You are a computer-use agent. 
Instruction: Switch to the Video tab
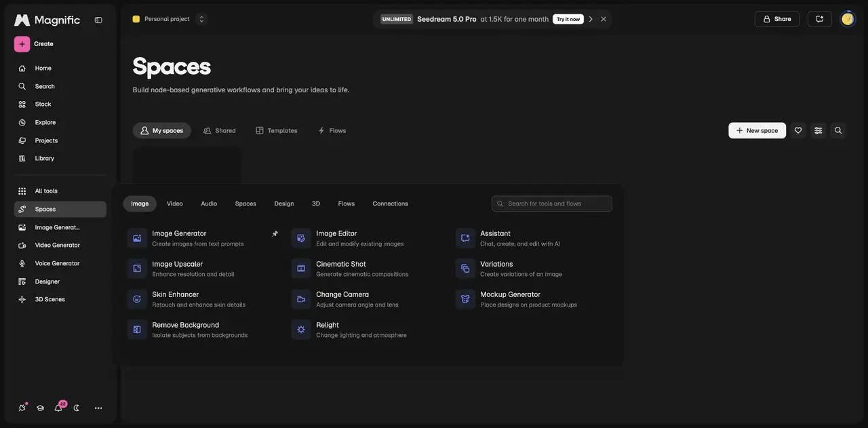tap(175, 203)
